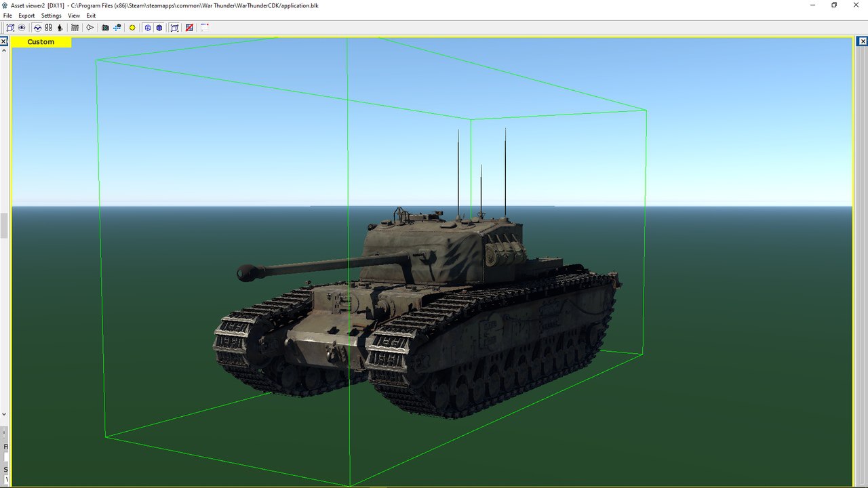
Task: Toggle the solid blue cube icon
Action: pos(159,28)
